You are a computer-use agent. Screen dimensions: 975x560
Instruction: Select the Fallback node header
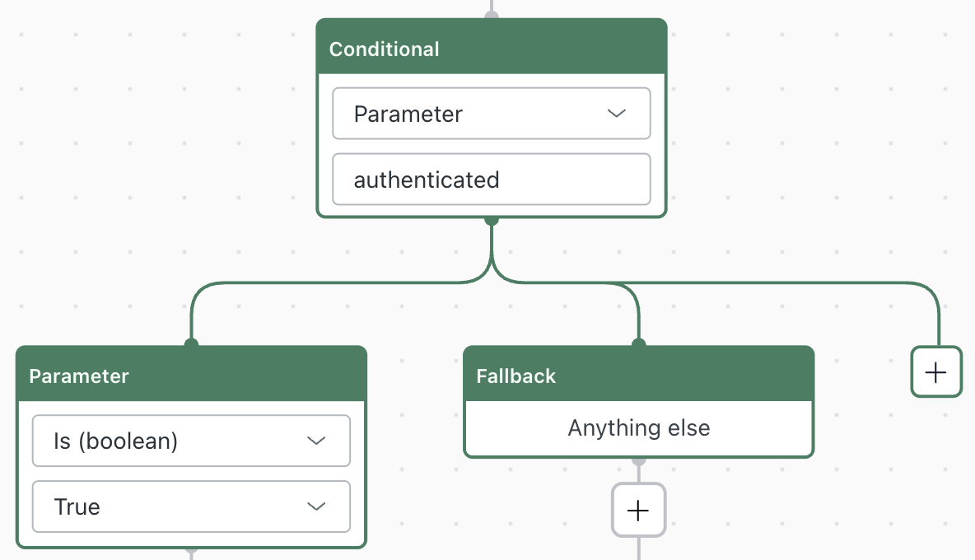[x=638, y=376]
